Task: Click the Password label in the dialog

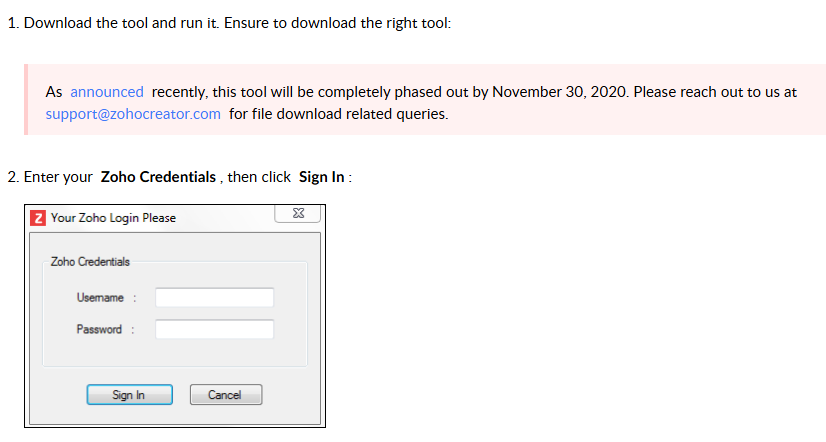Action: 99,329
